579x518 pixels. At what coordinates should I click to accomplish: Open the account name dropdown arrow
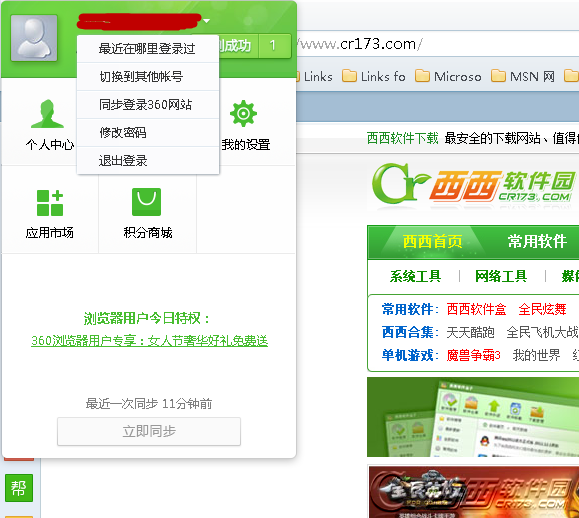pyautogui.click(x=206, y=21)
